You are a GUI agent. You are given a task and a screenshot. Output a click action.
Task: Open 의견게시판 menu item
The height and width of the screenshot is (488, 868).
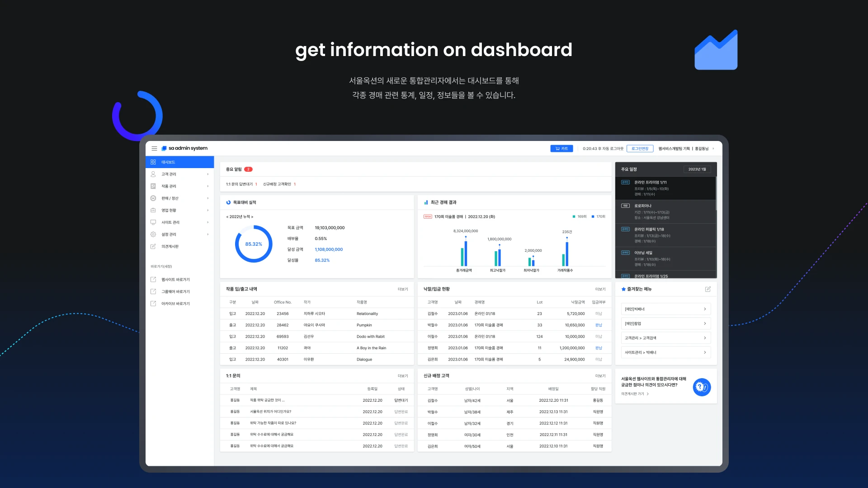click(170, 247)
